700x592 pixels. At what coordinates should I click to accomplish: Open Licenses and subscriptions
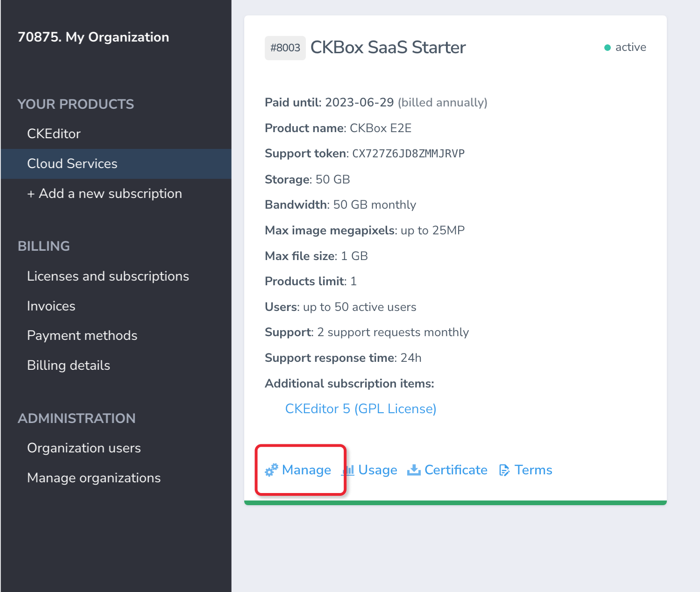[x=108, y=276]
